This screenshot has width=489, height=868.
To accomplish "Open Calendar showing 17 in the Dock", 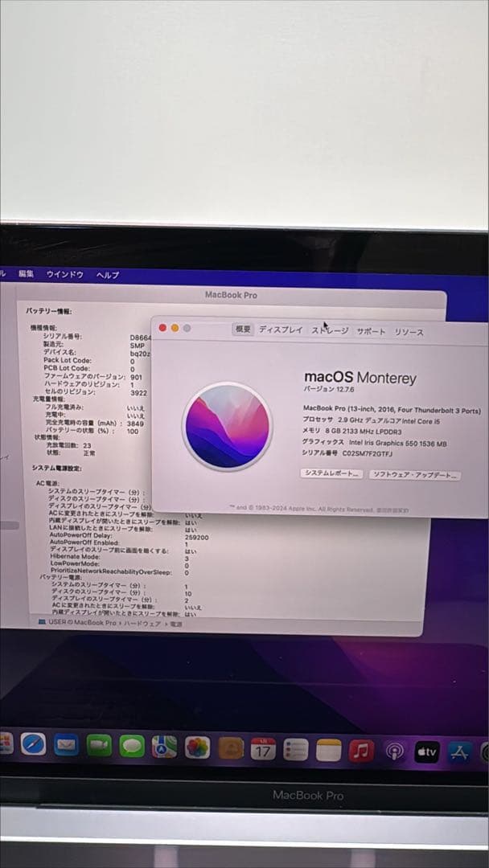I will 263,749.
